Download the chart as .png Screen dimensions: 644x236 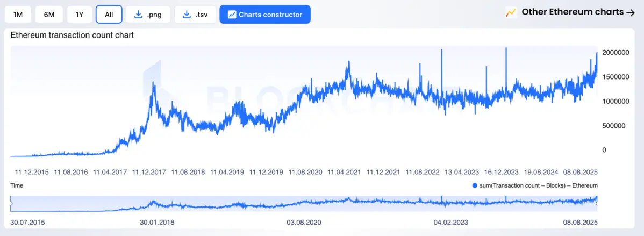coord(148,15)
